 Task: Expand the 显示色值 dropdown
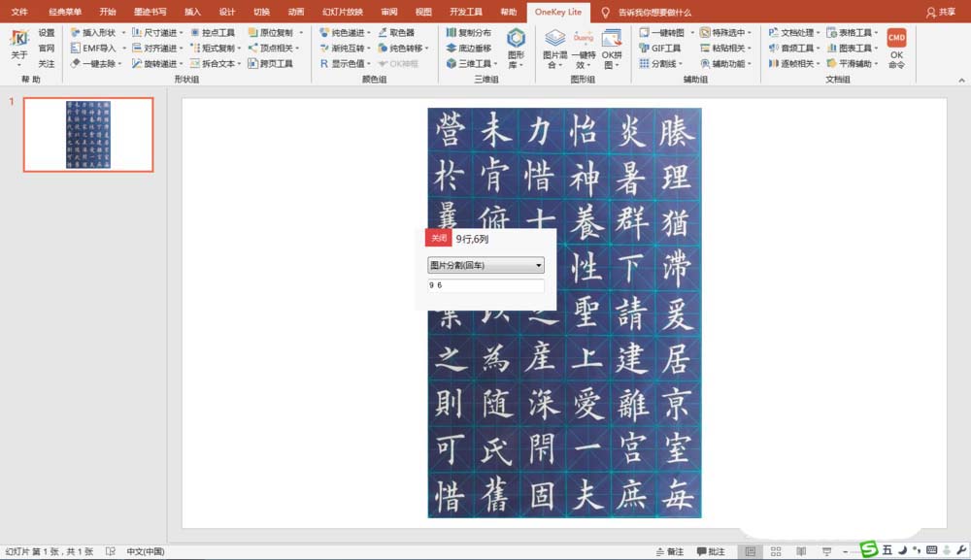(368, 63)
